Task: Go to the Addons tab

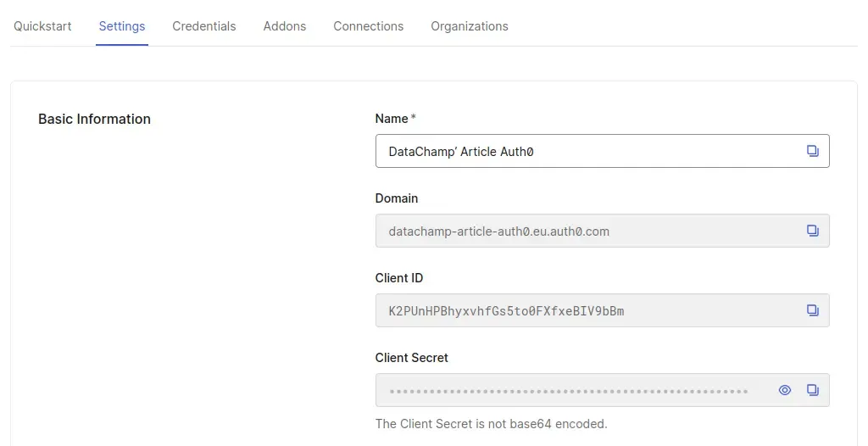Action: point(285,26)
